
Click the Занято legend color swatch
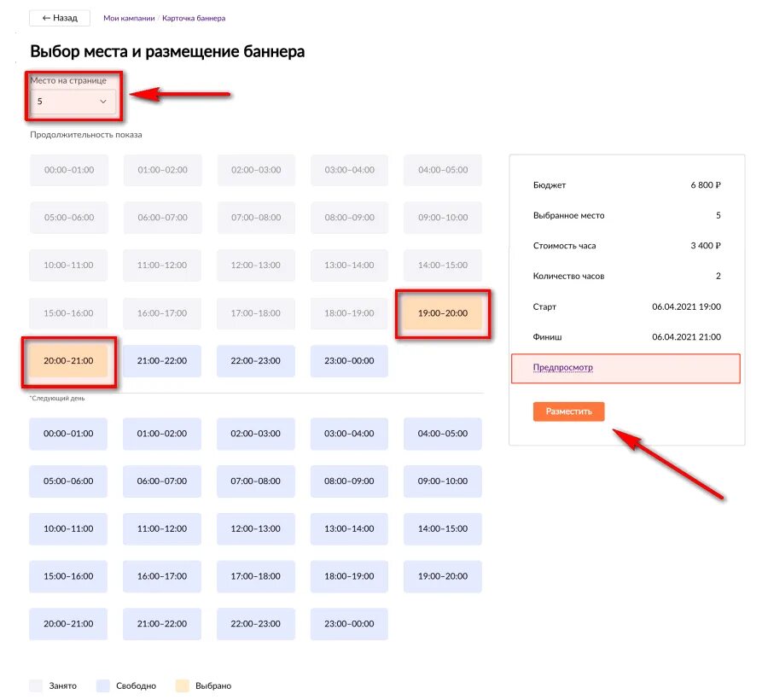click(36, 685)
